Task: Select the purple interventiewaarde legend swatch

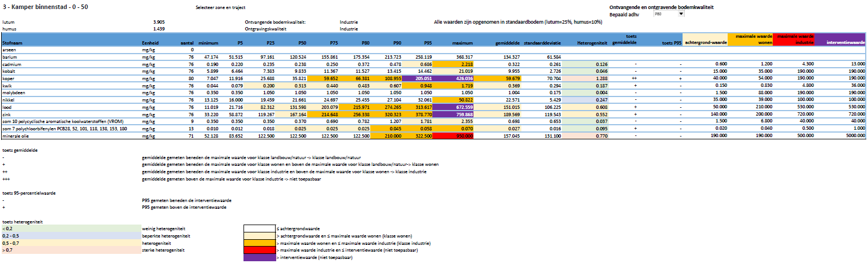Action: (x=258, y=257)
